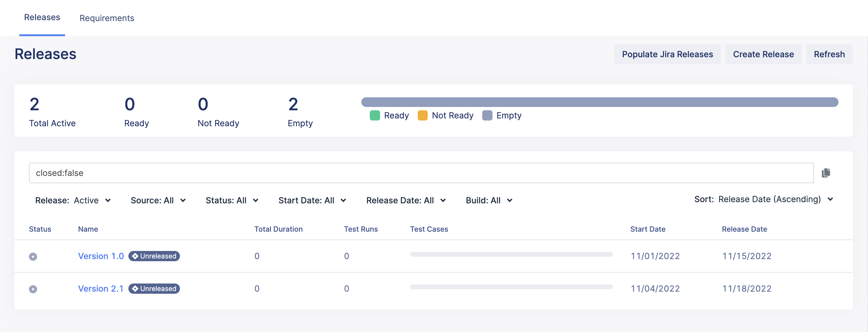The image size is (868, 332).
Task: Click the copy filter query icon
Action: pos(826,173)
